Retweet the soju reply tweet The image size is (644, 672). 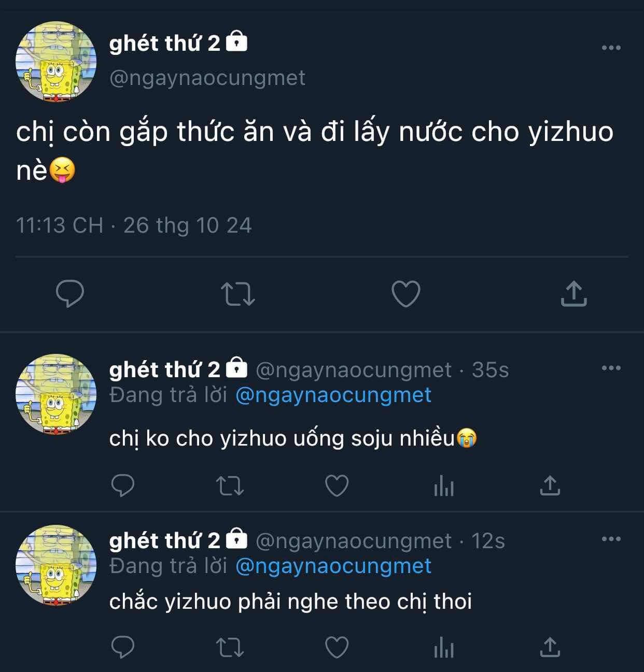click(230, 486)
